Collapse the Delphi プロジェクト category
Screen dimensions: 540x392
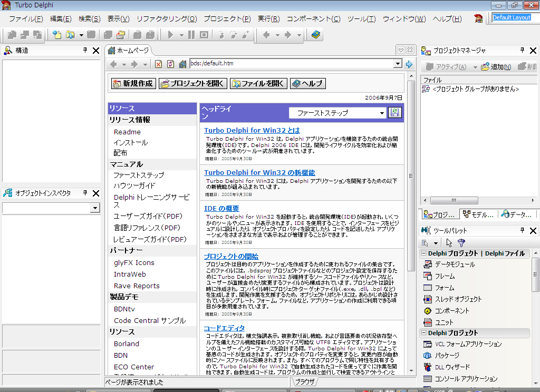tap(423, 333)
